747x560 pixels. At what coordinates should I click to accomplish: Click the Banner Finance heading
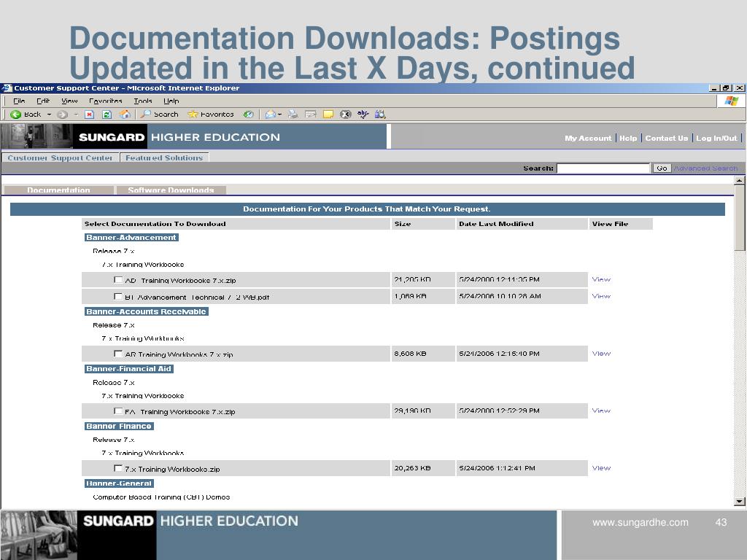click(119, 426)
